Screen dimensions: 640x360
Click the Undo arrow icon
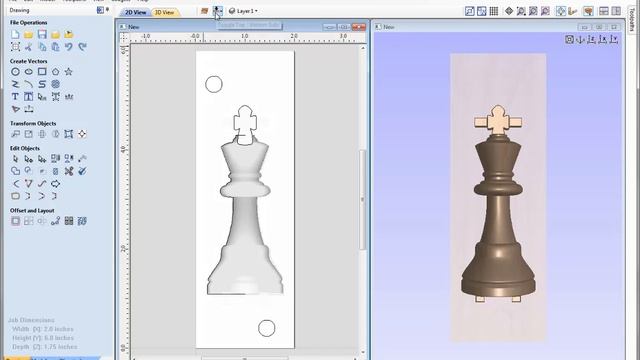(x=69, y=47)
